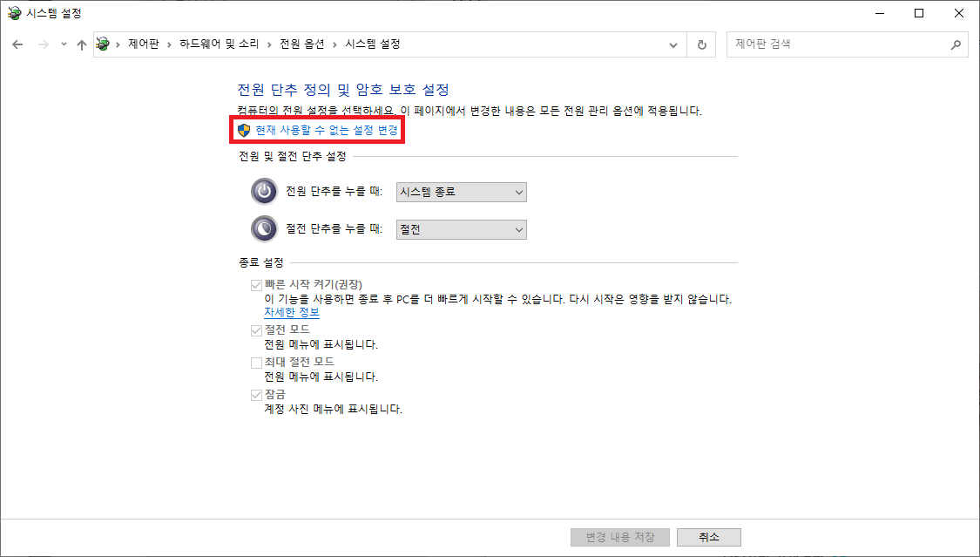This screenshot has width=980, height=557.
Task: Click the sleep button moon icon
Action: click(x=264, y=228)
